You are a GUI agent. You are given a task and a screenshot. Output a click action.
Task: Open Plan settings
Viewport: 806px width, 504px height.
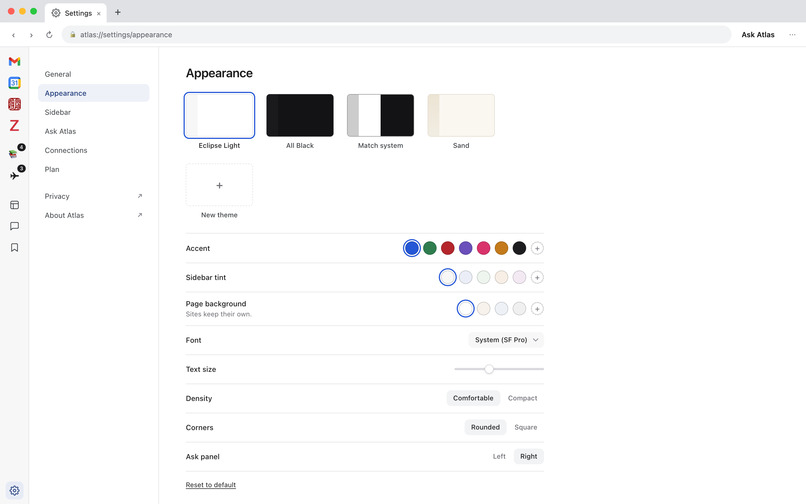94,169
